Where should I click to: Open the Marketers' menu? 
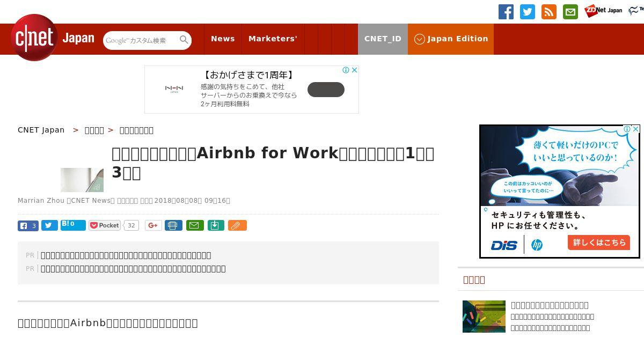[x=273, y=39]
